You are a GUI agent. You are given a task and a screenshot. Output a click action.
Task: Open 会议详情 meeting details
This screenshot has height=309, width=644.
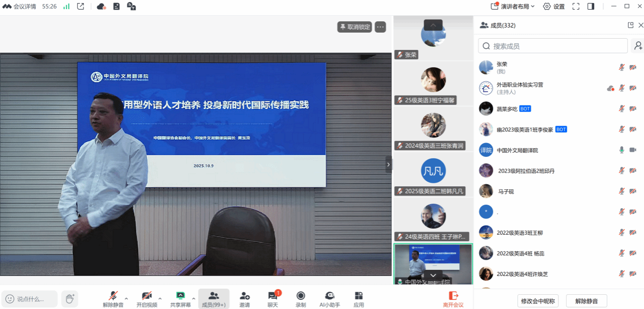pos(20,7)
